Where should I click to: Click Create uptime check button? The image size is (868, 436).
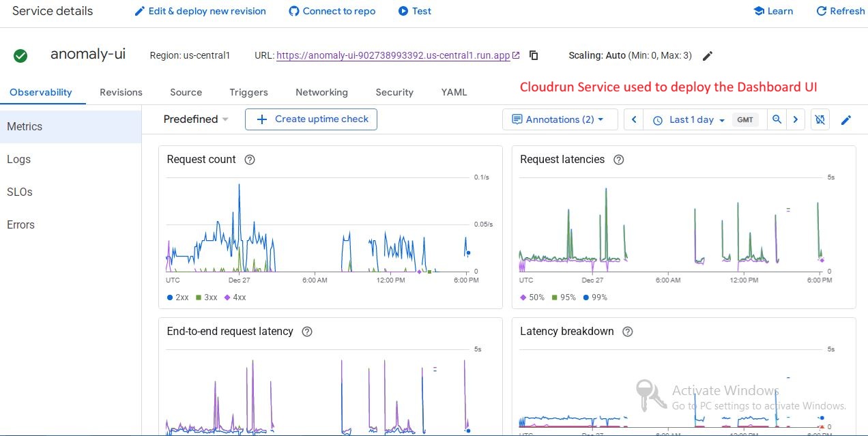tap(311, 119)
